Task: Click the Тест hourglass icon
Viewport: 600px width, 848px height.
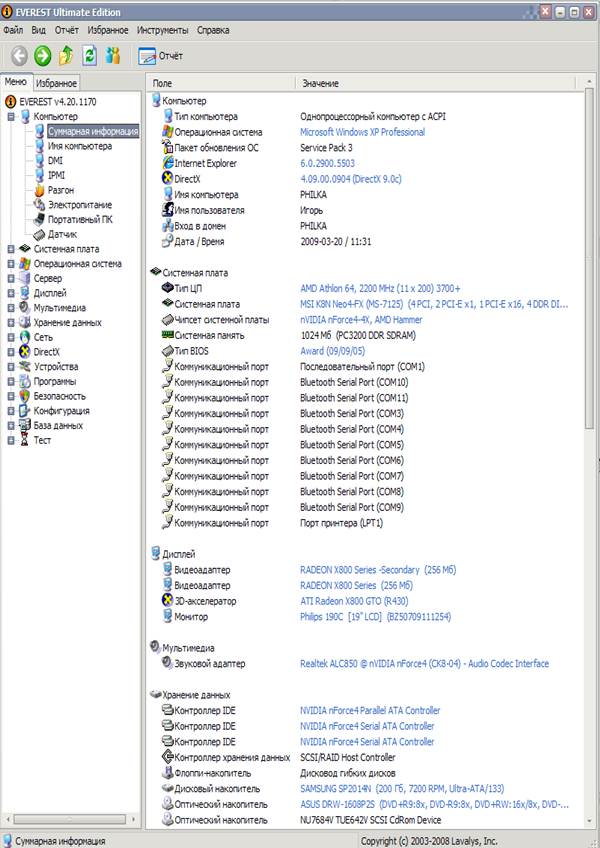Action: click(x=25, y=440)
